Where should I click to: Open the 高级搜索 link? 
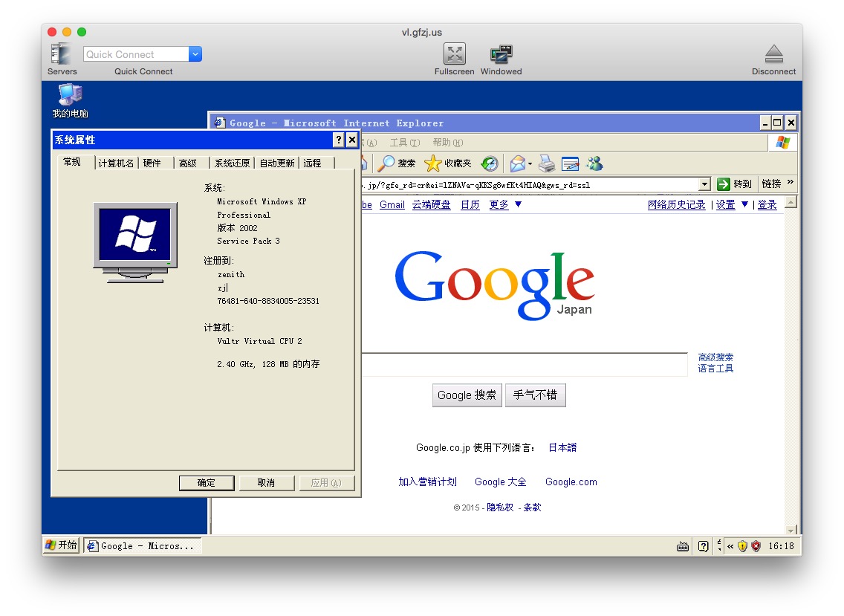(715, 357)
